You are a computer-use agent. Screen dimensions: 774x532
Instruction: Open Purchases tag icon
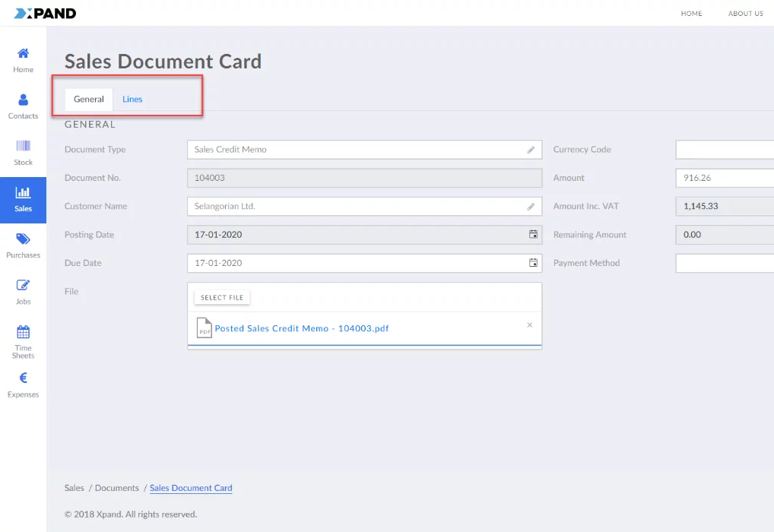tap(23, 239)
